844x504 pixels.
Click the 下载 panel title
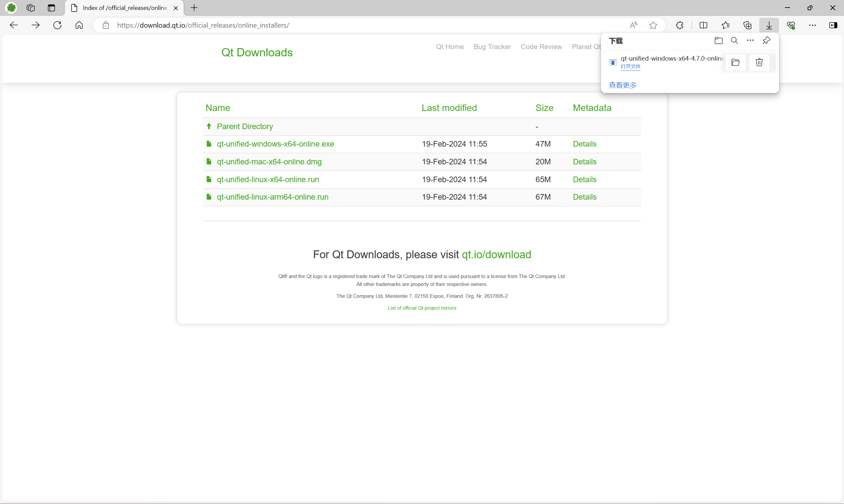click(616, 41)
